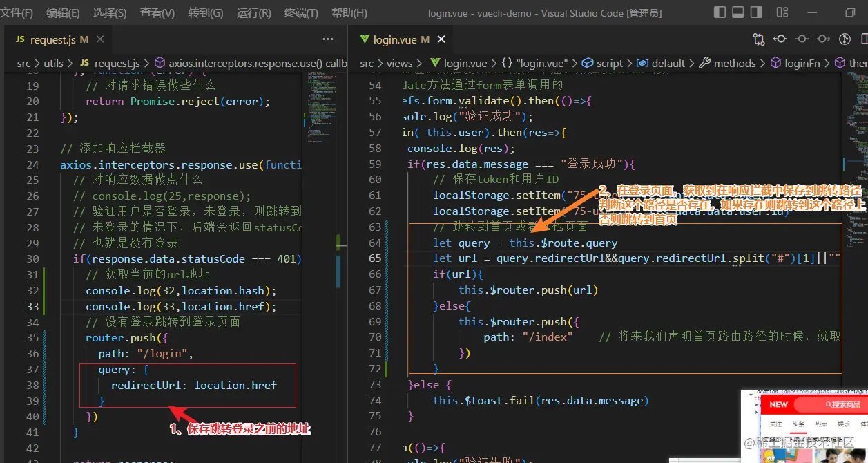The width and height of the screenshot is (868, 463).
Task: Click 'this.$router.push(url)' code line
Action: click(x=528, y=290)
